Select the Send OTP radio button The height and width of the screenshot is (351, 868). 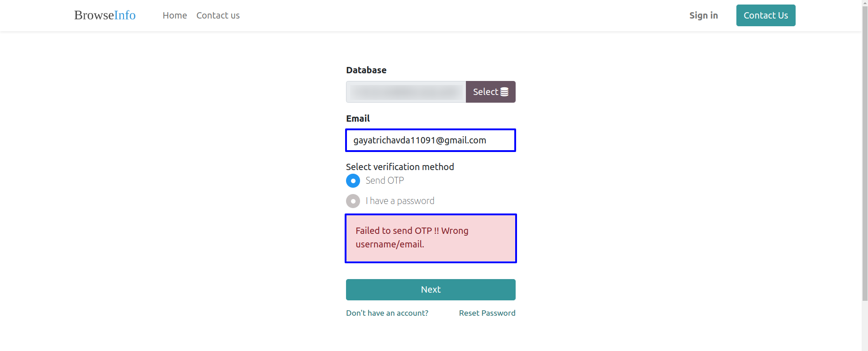(x=353, y=180)
